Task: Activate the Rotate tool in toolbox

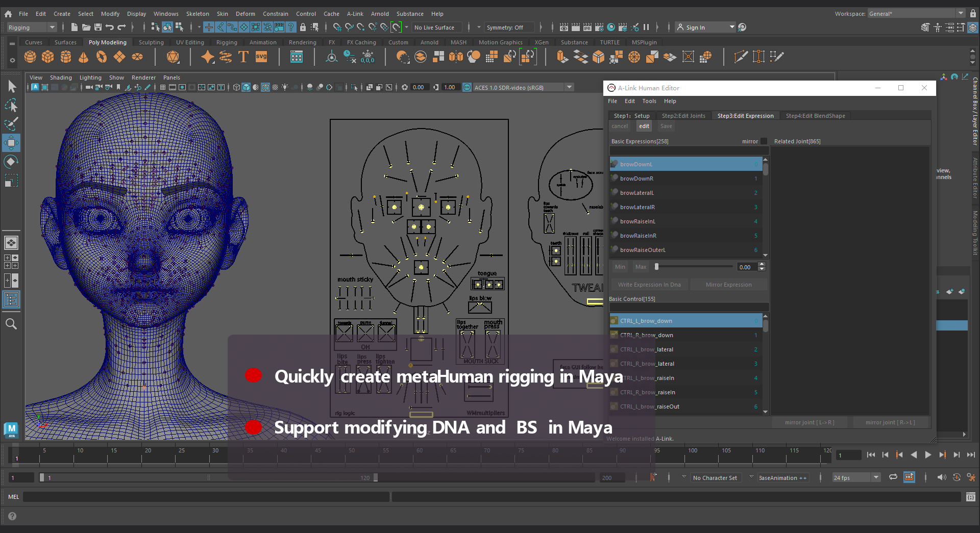Action: tap(11, 162)
